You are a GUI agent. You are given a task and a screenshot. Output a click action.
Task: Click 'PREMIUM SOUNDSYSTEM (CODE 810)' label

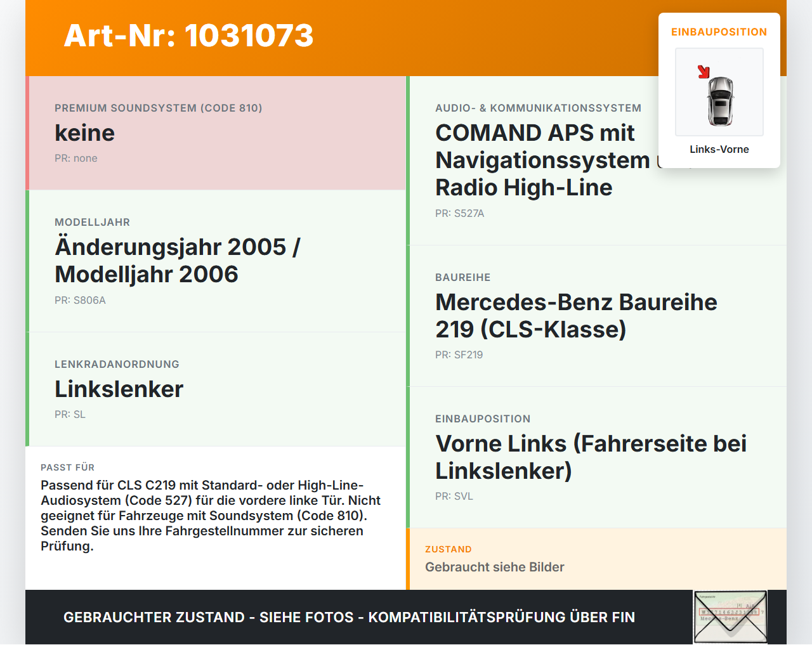click(x=159, y=108)
